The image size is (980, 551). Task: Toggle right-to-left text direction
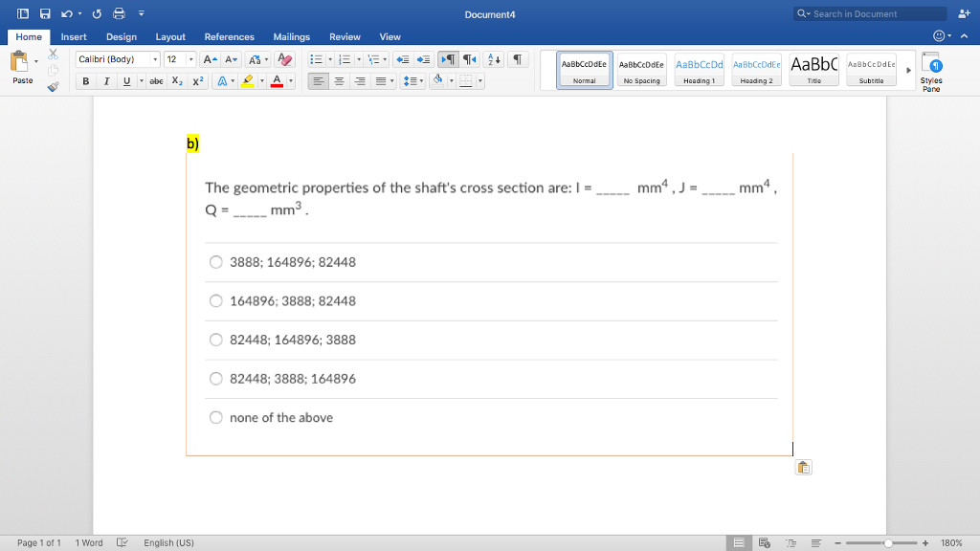[x=469, y=59]
